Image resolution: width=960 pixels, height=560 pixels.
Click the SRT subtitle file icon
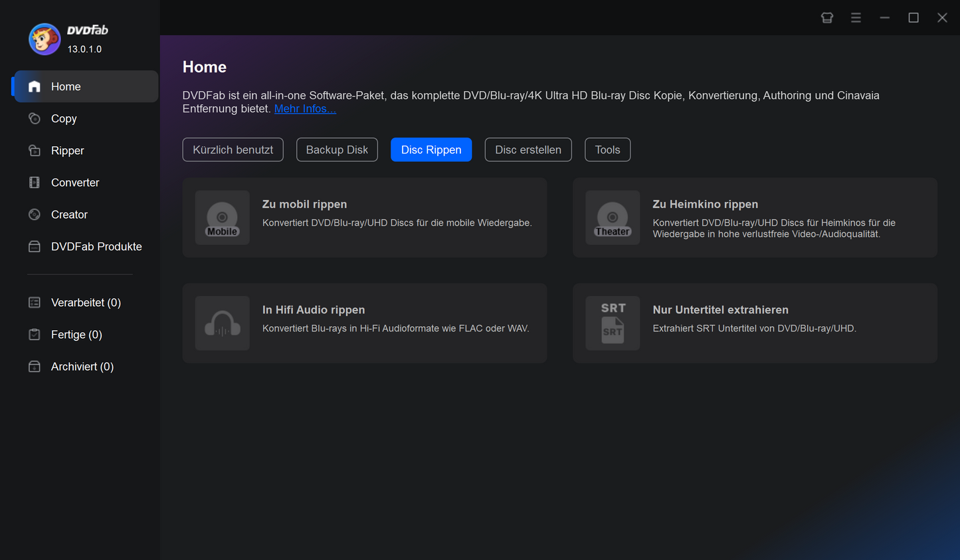click(612, 324)
